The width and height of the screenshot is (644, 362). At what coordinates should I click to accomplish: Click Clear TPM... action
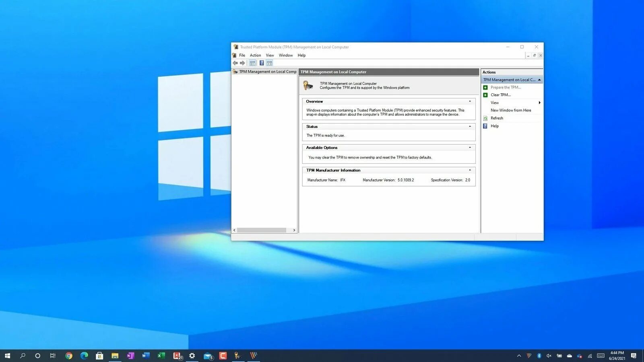[500, 95]
